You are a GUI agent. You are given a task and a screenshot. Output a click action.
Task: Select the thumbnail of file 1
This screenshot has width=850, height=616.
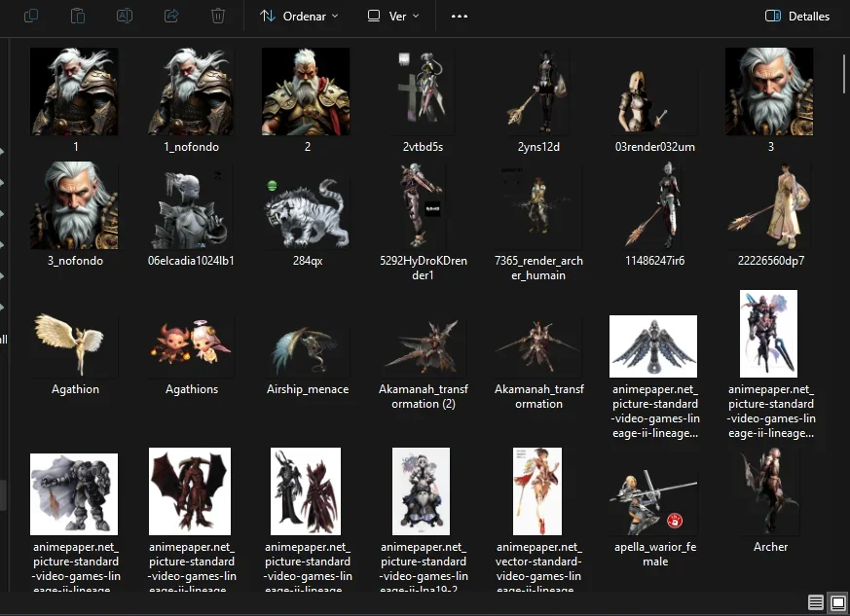pos(74,91)
